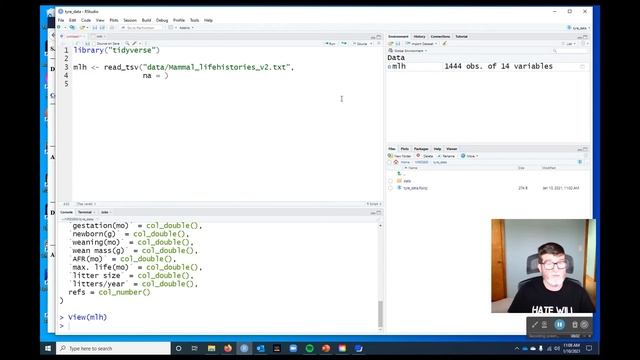The width and height of the screenshot is (640, 360).
Task: Maximize the Console pane
Action: 379,213
